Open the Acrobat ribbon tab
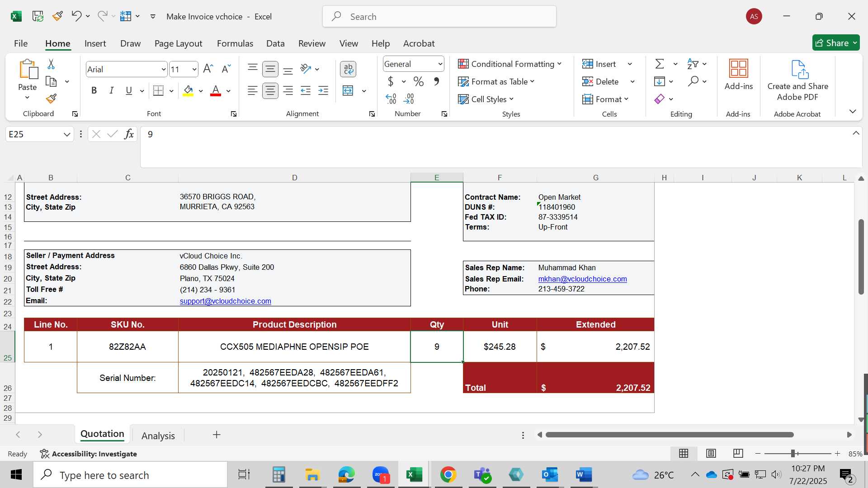868x488 pixels. pos(419,43)
